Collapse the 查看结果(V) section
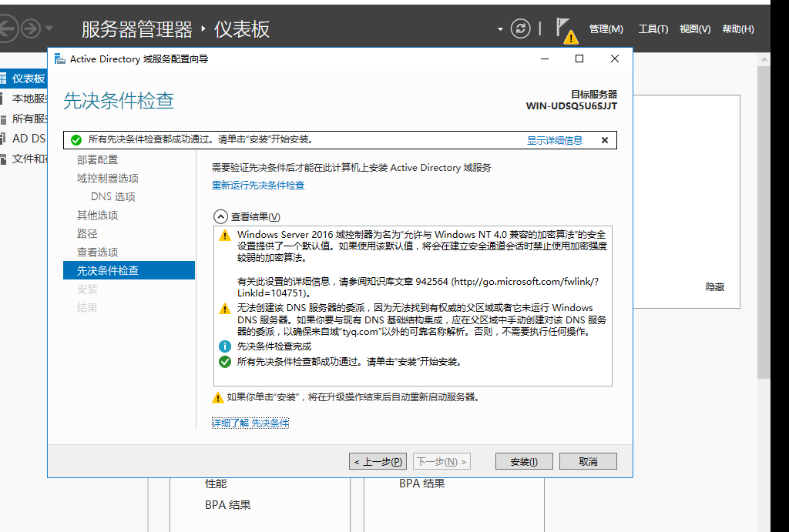This screenshot has width=789, height=532. pos(220,216)
